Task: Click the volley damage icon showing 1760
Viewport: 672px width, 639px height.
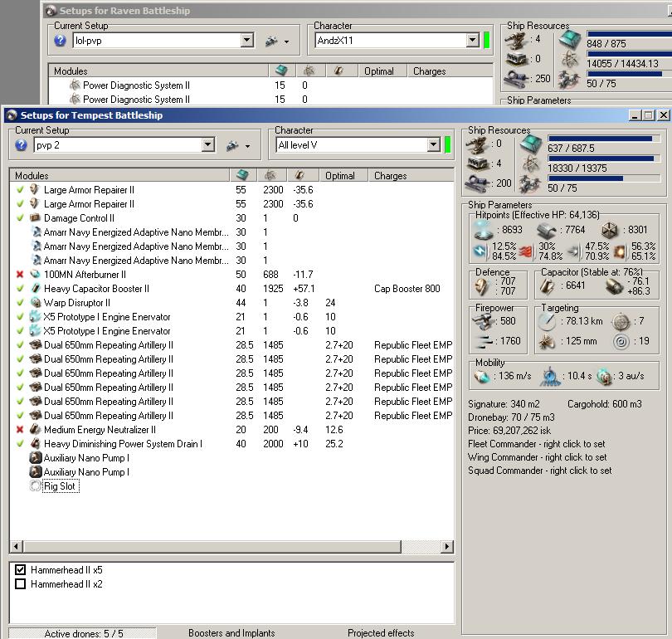Action: 484,341
